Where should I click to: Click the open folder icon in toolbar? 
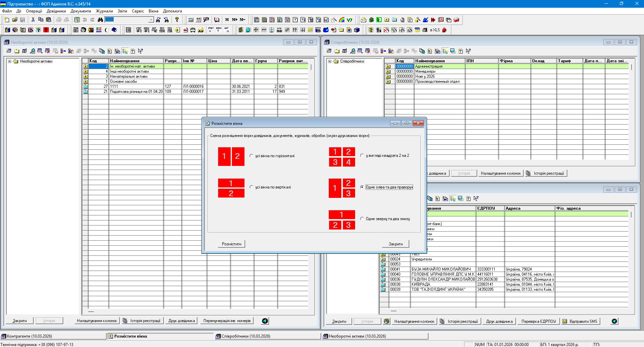(x=15, y=20)
